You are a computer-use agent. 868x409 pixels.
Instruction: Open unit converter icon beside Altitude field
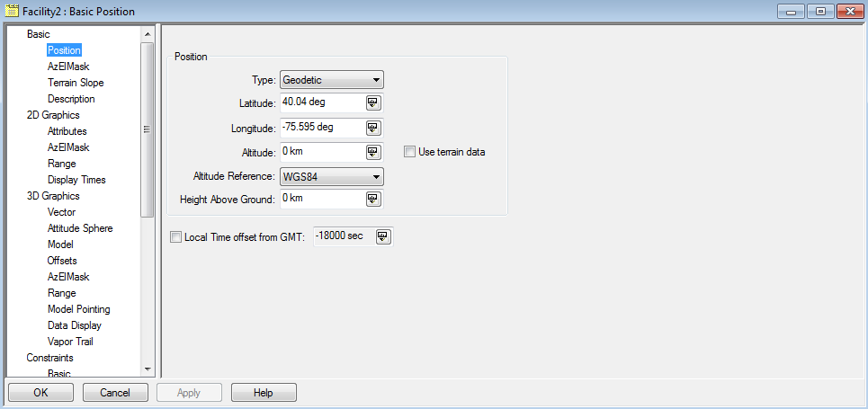tap(373, 152)
